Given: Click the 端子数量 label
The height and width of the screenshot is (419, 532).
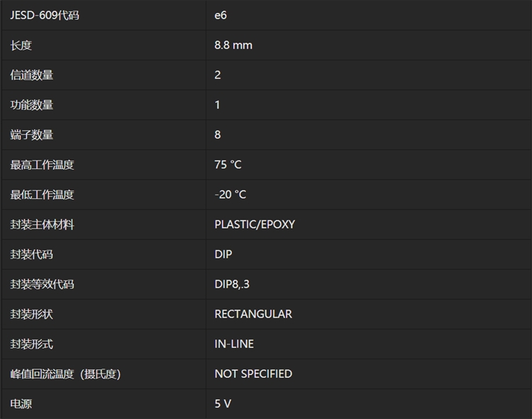Looking at the screenshot, I should click(x=32, y=135).
